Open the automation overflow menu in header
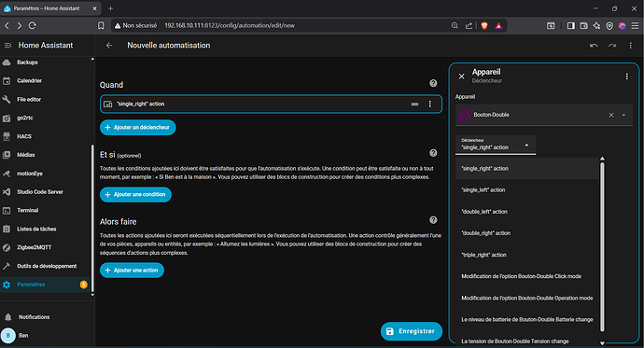The width and height of the screenshot is (644, 348). [x=630, y=46]
